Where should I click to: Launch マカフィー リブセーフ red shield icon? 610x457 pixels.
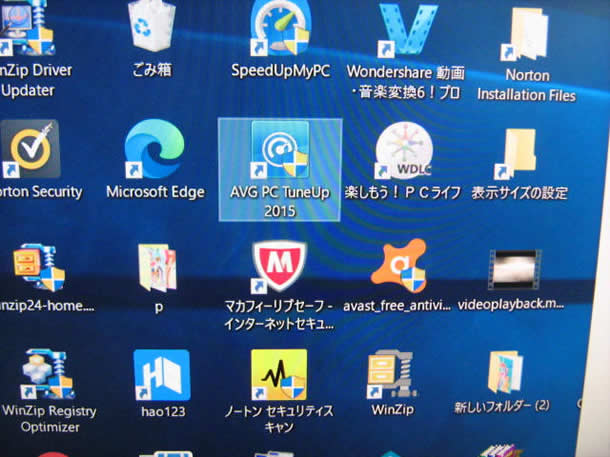tap(279, 266)
